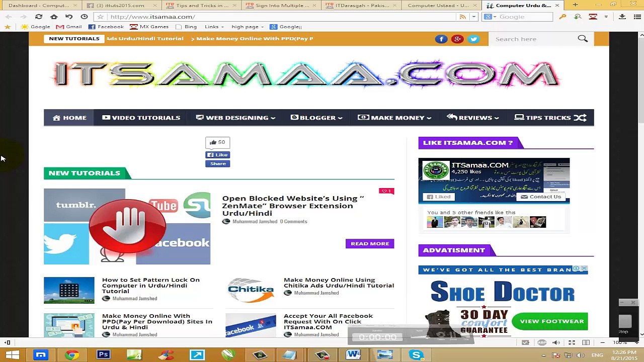Open the bookmarks star on bookmarks bar
Screen dimensions: 644x362
tap(8, 27)
